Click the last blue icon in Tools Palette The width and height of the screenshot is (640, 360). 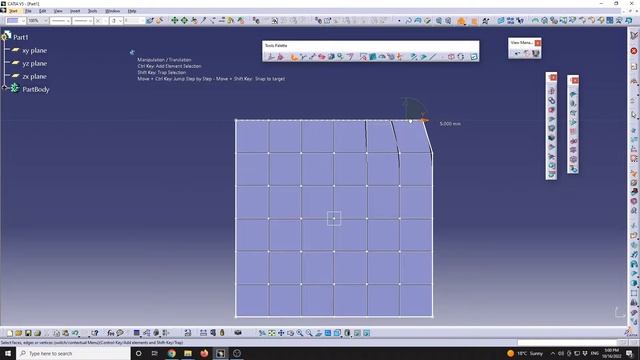pos(473,57)
